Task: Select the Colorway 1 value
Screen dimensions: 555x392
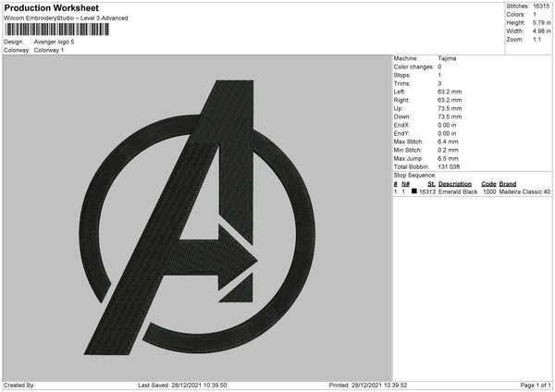Action: (x=49, y=50)
